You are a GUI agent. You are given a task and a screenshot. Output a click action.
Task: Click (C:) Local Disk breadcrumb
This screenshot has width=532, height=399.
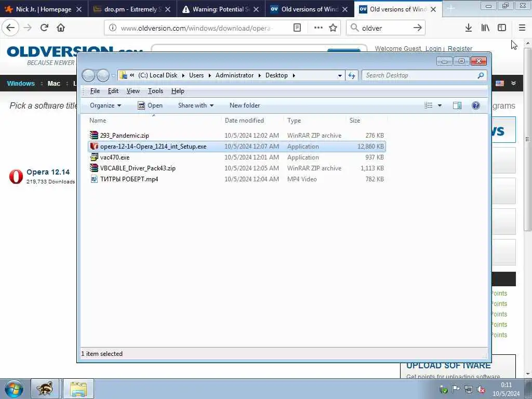click(157, 75)
